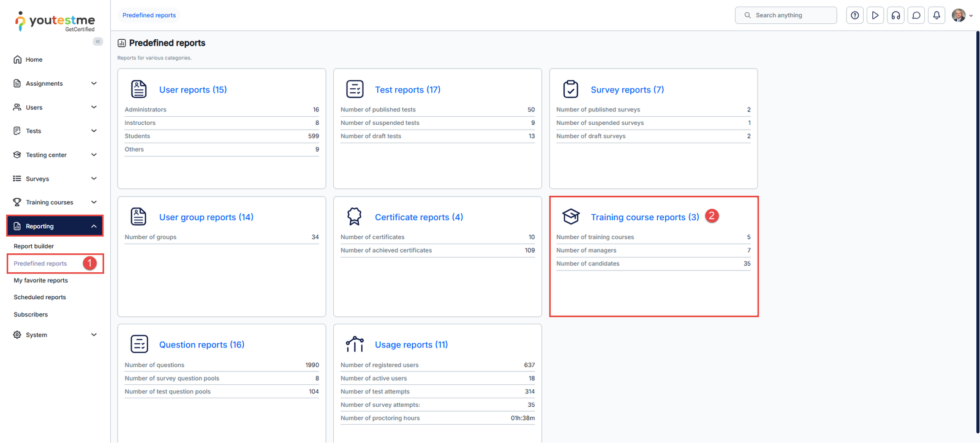Open User reports (15) link
The image size is (980, 443).
pos(193,89)
